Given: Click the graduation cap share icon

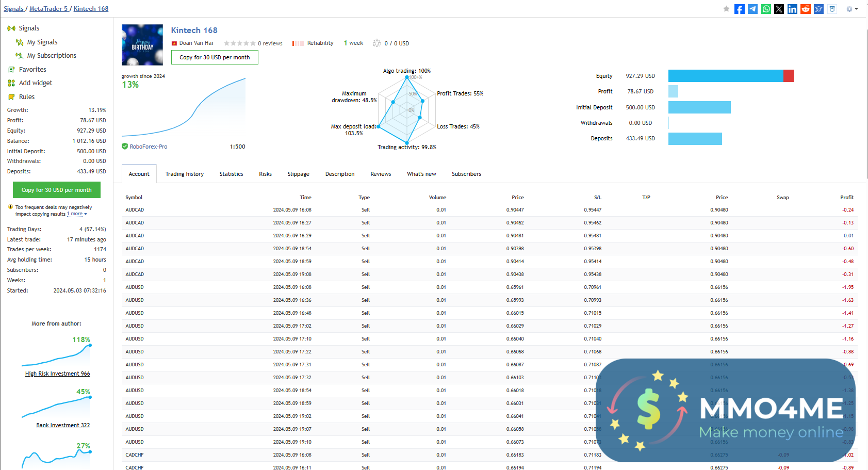Looking at the screenshot, I should coord(818,9).
